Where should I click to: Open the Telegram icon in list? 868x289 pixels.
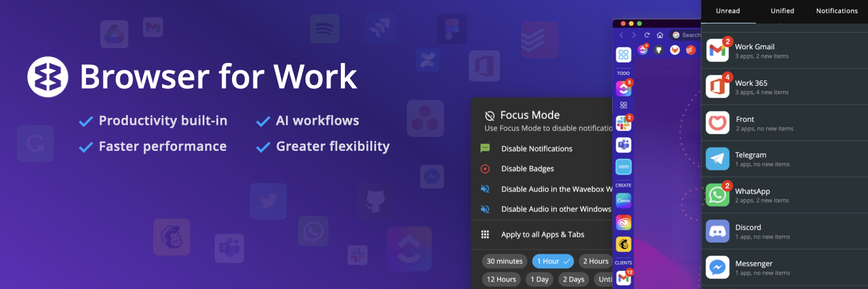coord(718,159)
